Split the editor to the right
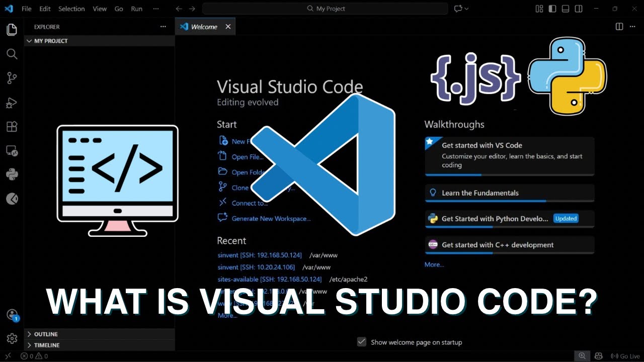This screenshot has width=644, height=362. (619, 27)
